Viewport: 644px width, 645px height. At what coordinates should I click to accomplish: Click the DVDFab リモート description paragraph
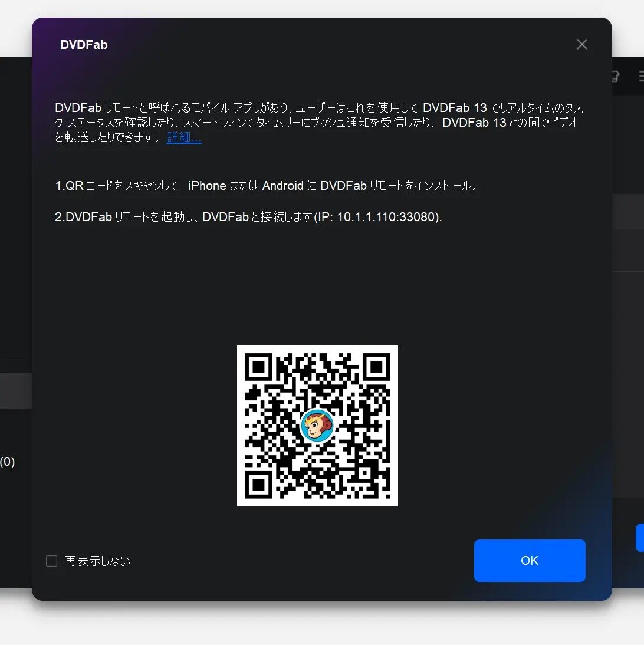tap(318, 123)
